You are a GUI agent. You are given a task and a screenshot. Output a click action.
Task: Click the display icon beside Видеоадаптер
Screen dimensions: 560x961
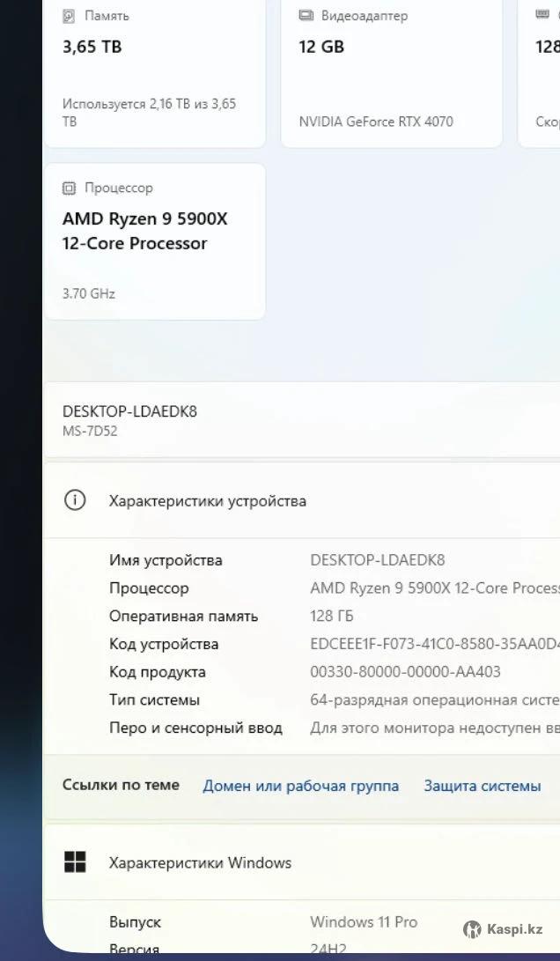[306, 16]
